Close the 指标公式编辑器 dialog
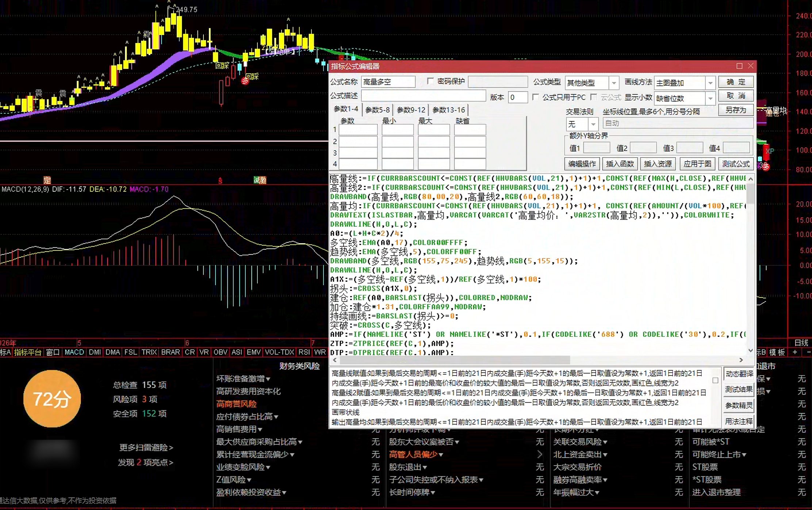 [x=751, y=66]
